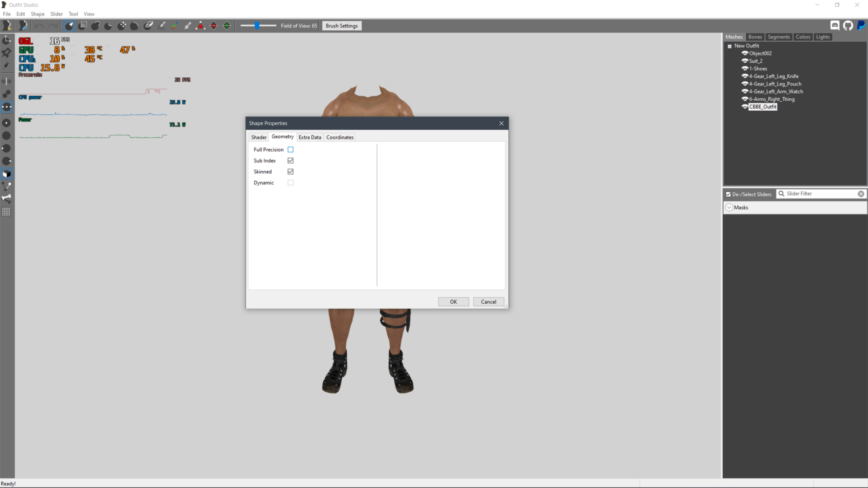Select the Undiff eraser brush

pyautogui.click(x=148, y=26)
